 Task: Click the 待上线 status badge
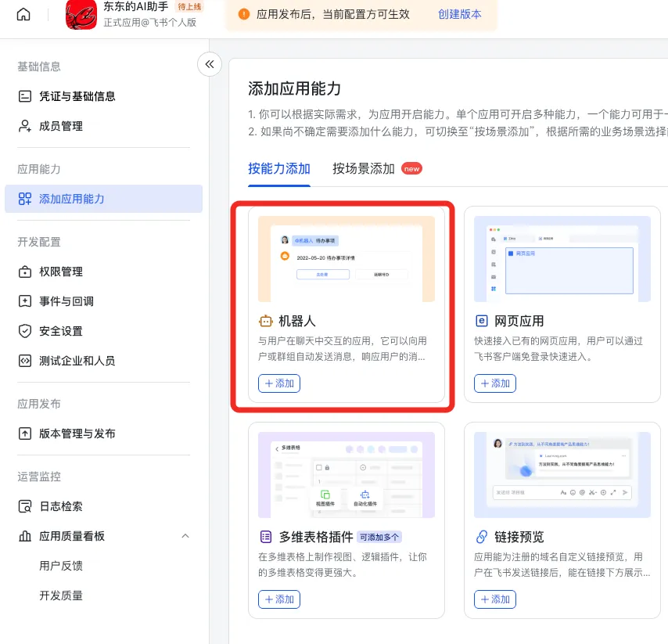point(189,6)
